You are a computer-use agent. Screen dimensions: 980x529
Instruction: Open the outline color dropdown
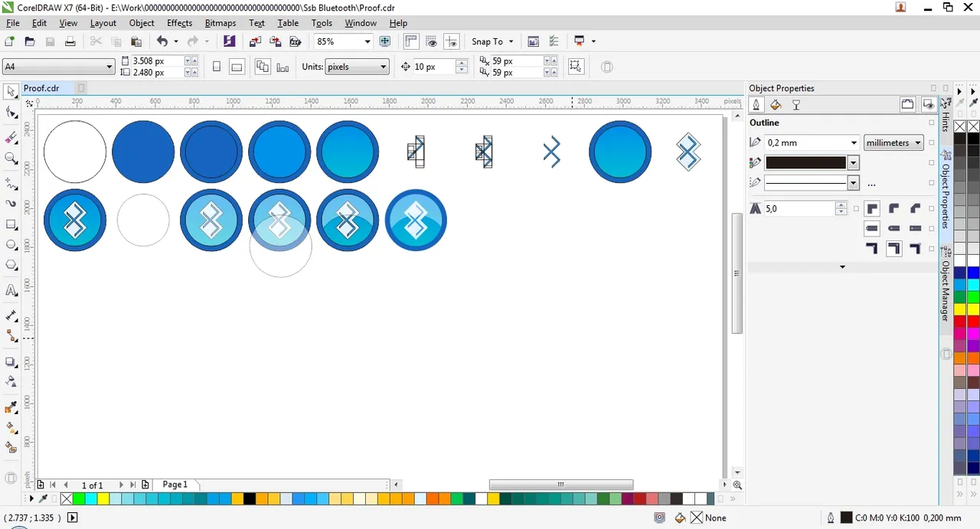(853, 162)
